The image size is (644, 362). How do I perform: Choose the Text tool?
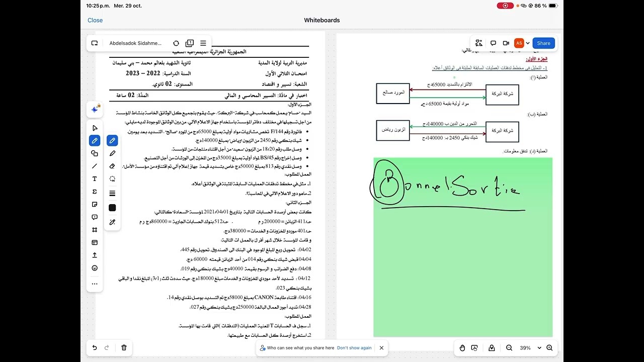coord(95,179)
